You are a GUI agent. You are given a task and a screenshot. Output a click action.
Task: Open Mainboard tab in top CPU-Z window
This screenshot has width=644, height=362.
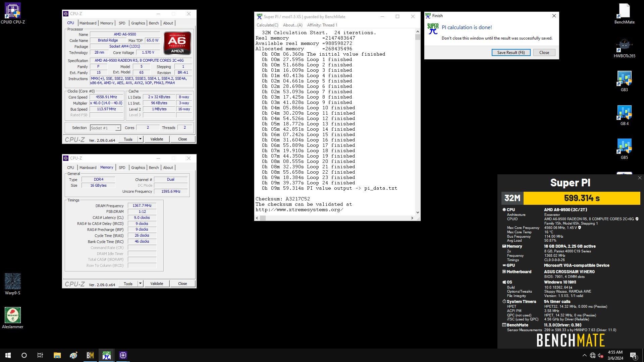pos(88,23)
